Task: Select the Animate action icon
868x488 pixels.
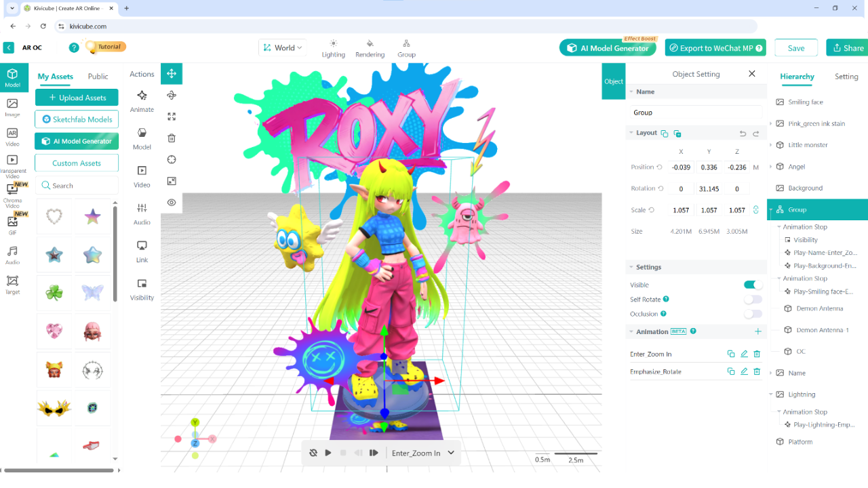Action: tap(142, 96)
